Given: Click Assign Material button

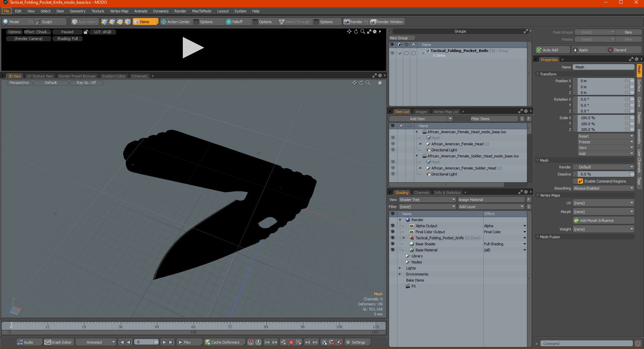Looking at the screenshot, I should coord(491,200).
